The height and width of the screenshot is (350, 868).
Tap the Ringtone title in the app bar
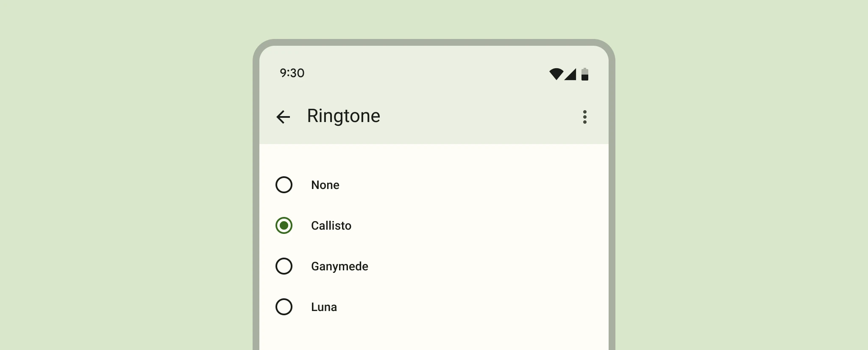343,116
